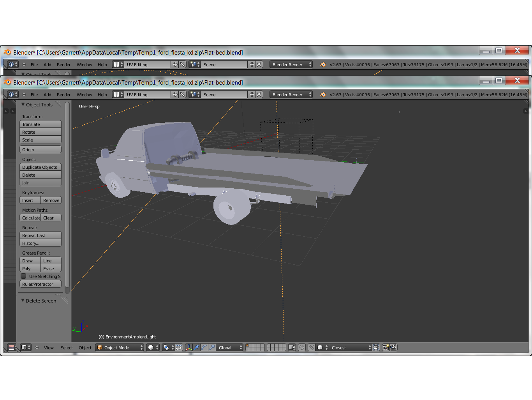Enable the translate manipulator arrow icon

coord(197,347)
